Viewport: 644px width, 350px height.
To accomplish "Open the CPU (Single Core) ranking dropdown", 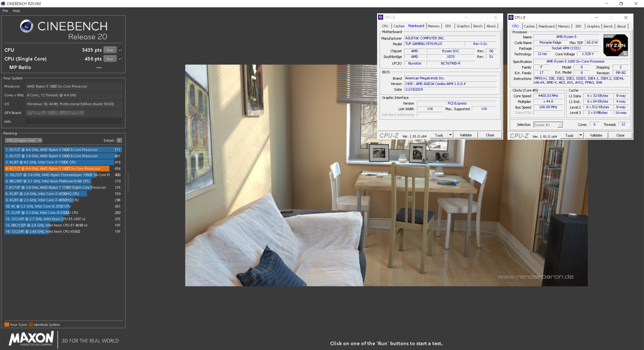I will 23,141.
